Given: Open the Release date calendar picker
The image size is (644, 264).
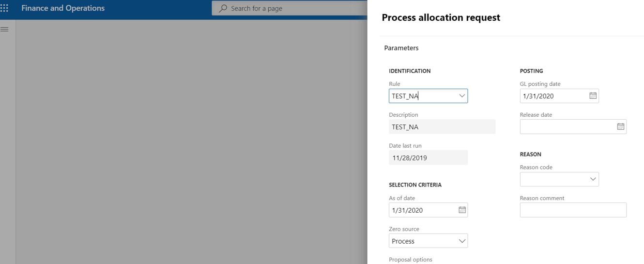Looking at the screenshot, I should [x=620, y=126].
